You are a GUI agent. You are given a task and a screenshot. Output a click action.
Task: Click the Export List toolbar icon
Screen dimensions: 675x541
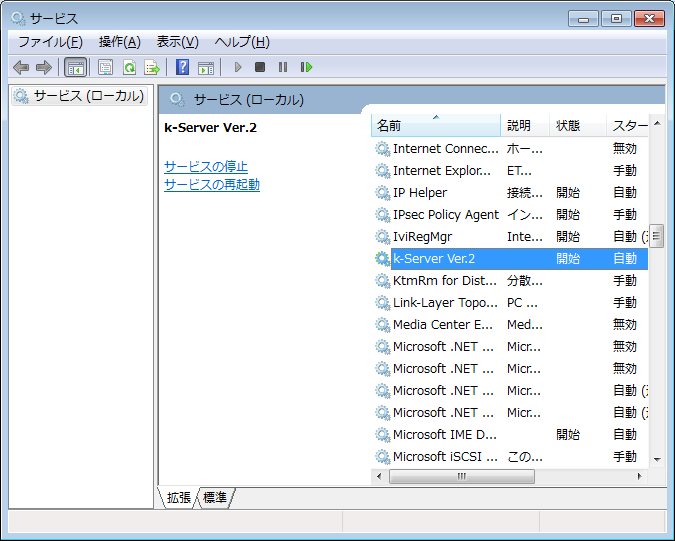point(152,67)
